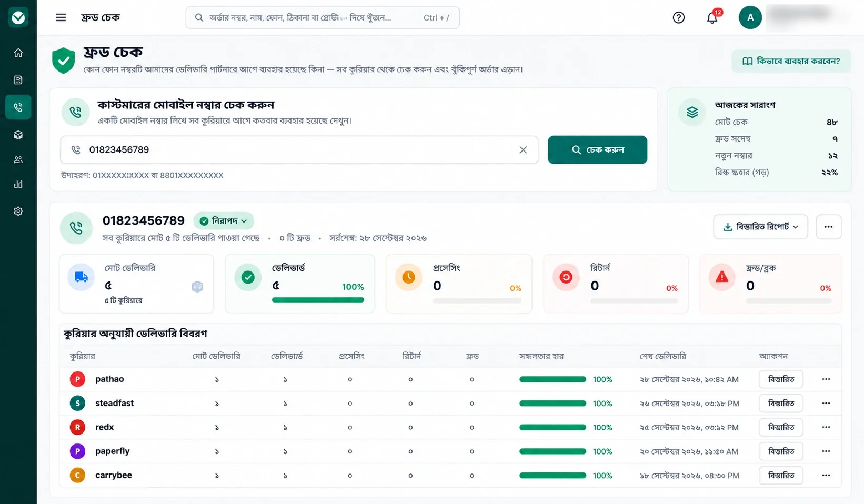Open more options for redx row
Screen dimensions: 864x504
(x=826, y=427)
